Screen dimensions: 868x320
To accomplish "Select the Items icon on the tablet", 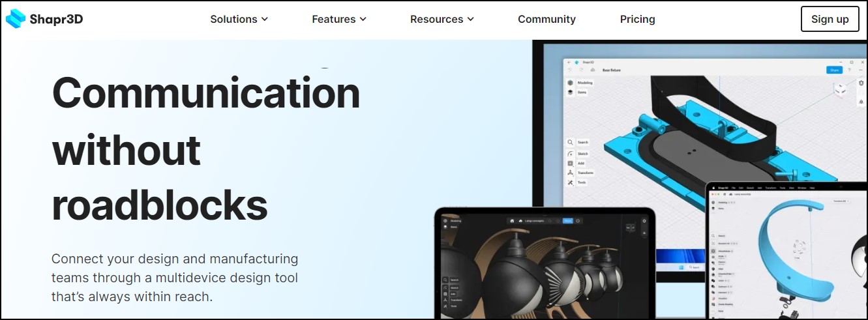I will [445, 227].
